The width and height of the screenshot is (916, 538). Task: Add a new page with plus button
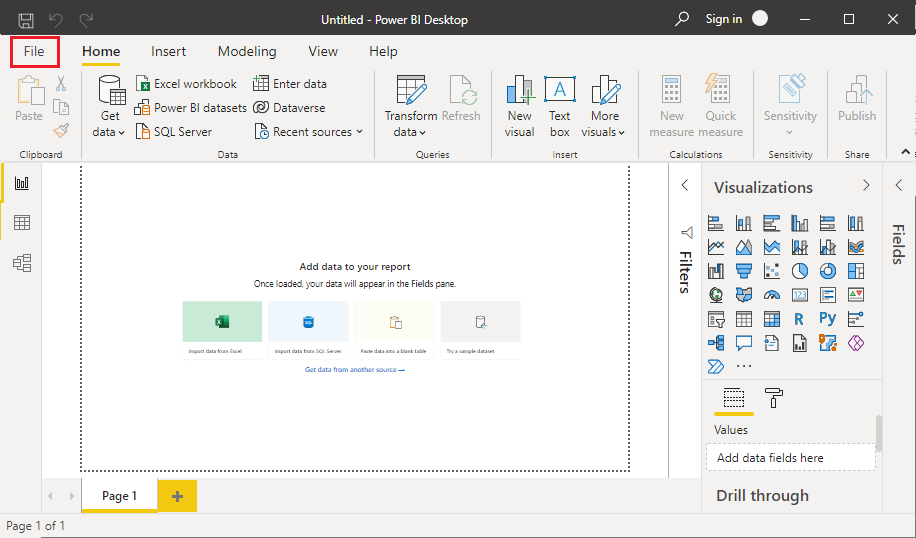point(177,496)
